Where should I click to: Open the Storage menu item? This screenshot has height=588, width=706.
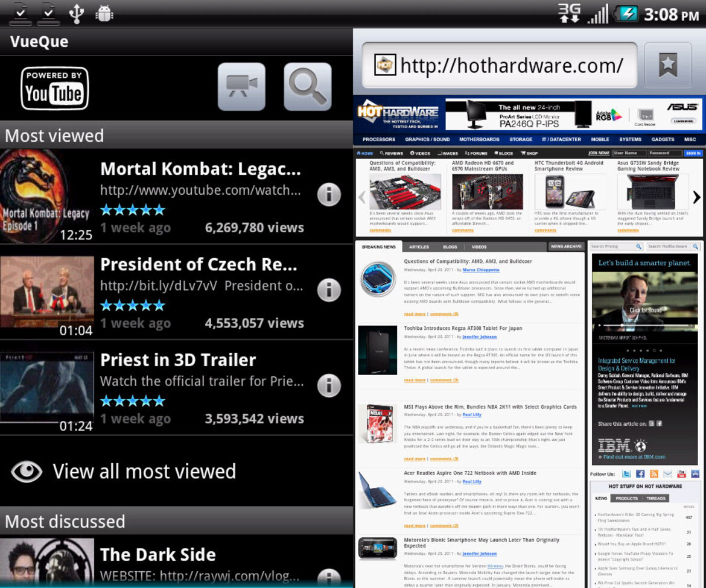coord(521,139)
